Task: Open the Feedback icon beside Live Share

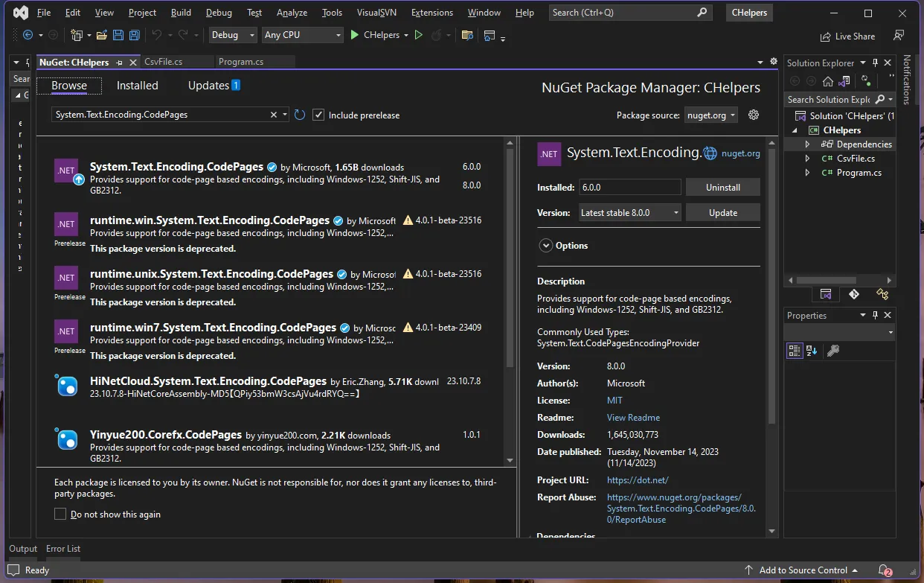Action: point(899,36)
